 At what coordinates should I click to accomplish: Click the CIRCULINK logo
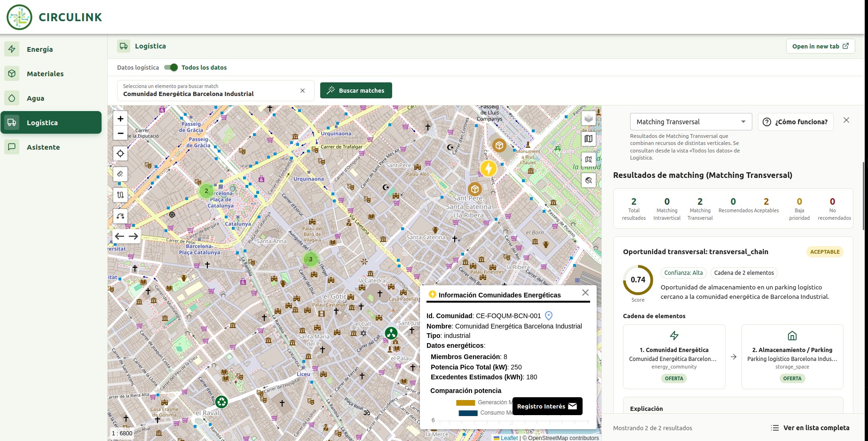tap(54, 17)
